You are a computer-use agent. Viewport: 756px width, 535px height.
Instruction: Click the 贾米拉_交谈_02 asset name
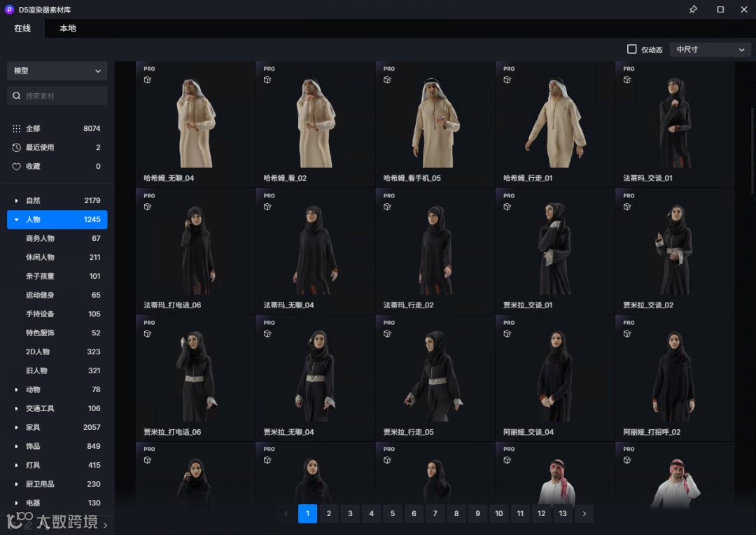tap(648, 305)
